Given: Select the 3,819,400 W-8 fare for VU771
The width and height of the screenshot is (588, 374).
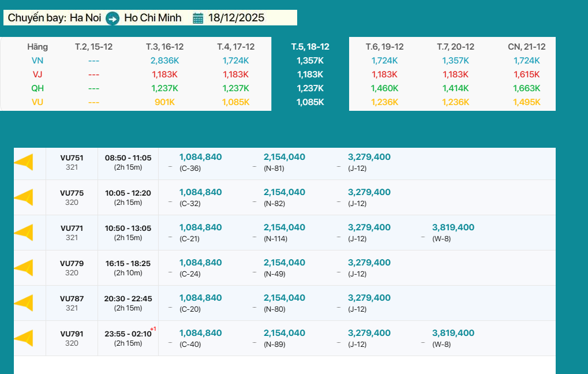Looking at the screenshot, I should tap(453, 227).
